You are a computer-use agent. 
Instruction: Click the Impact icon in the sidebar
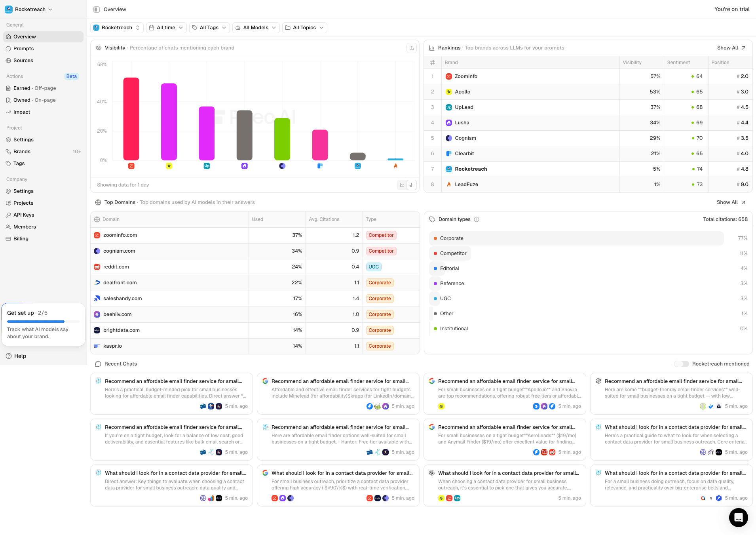(9, 112)
